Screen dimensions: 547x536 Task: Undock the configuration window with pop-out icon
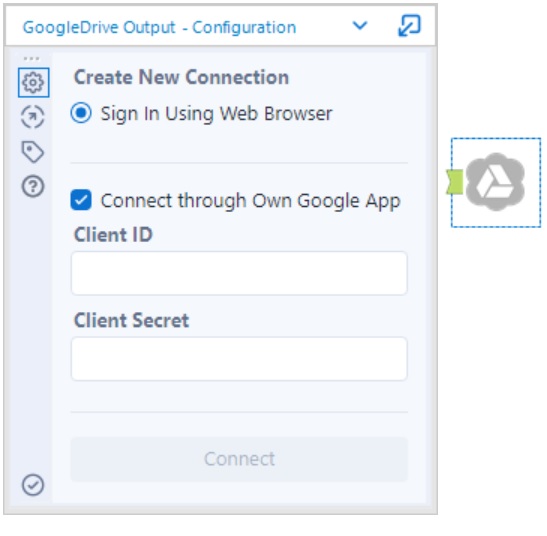coord(410,25)
